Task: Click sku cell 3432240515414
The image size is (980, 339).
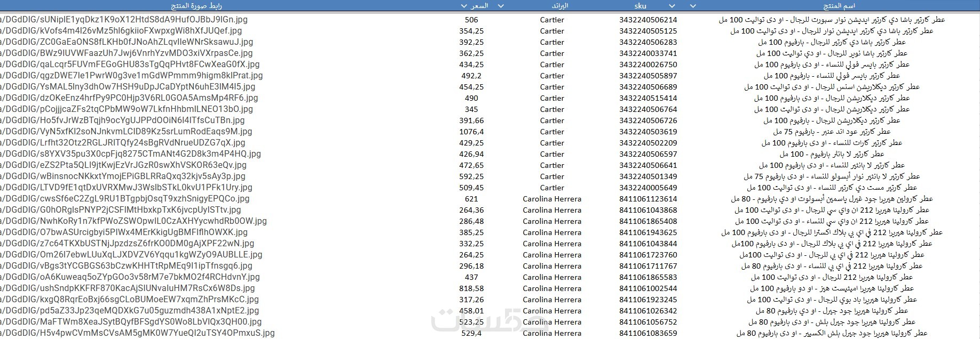Action: click(x=648, y=98)
